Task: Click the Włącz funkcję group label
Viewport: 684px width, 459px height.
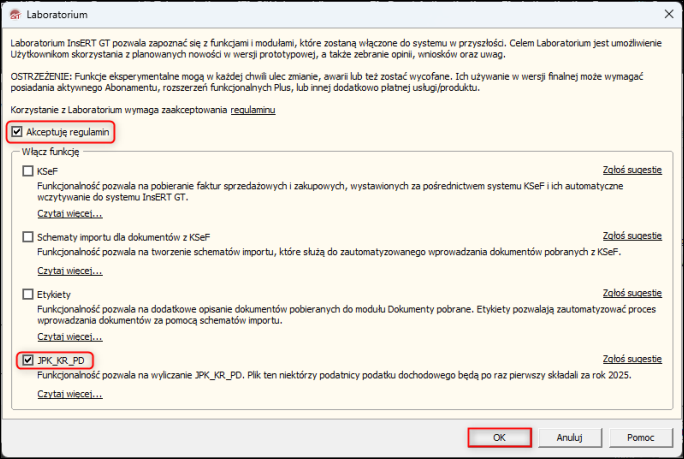Action: pyautogui.click(x=51, y=152)
